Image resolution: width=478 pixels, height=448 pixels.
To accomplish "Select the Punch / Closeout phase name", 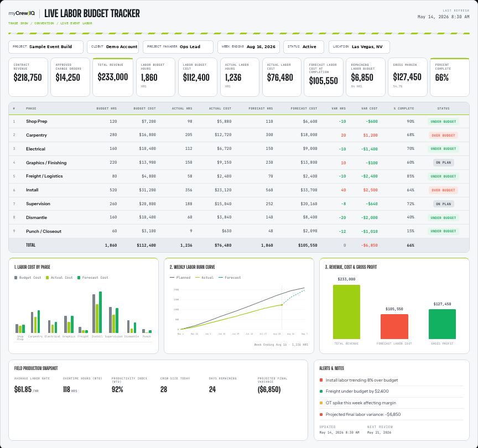I will click(x=44, y=231).
